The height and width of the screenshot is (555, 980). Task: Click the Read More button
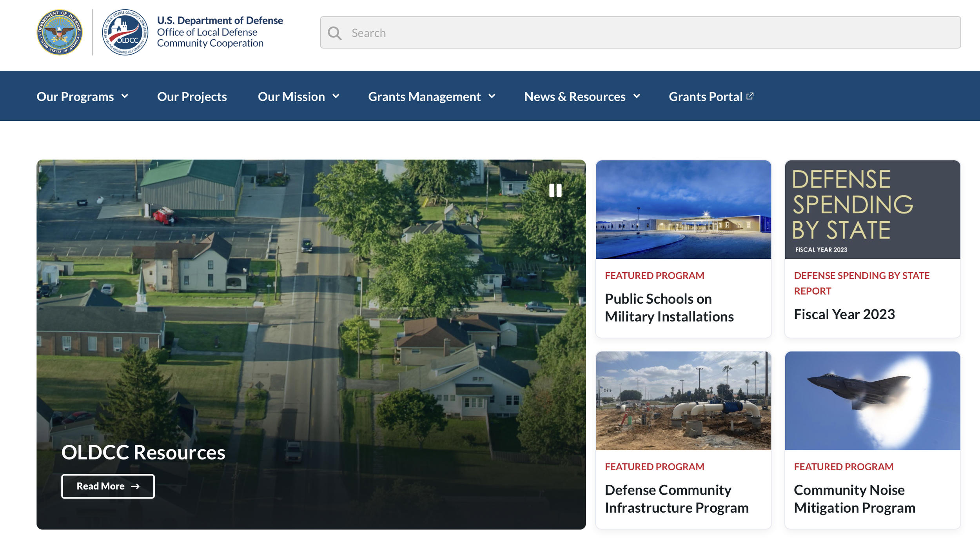(108, 486)
